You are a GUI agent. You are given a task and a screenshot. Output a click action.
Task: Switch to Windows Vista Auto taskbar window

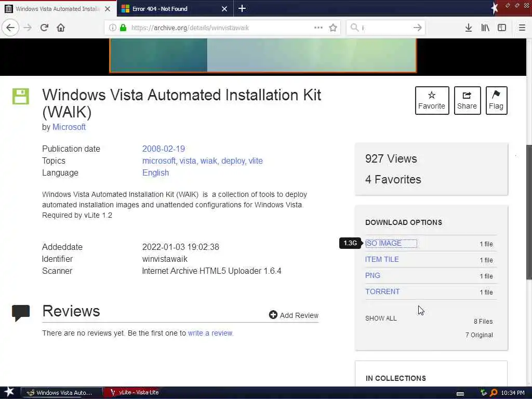(61, 393)
